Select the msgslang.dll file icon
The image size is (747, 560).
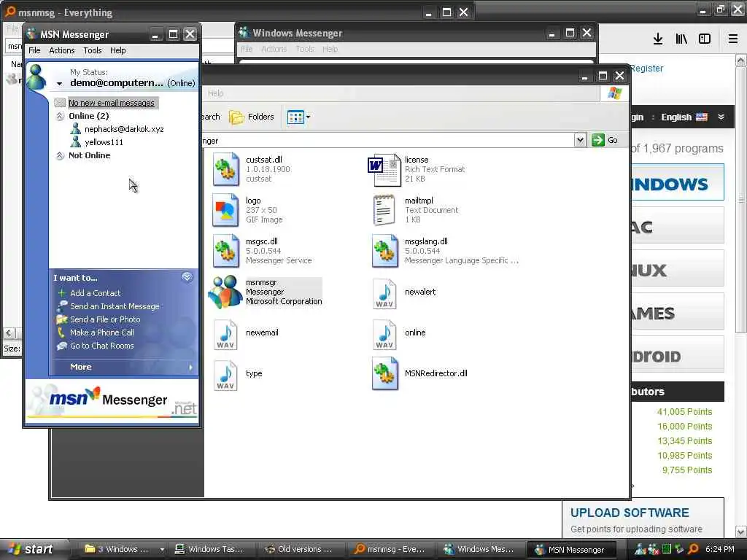click(385, 251)
